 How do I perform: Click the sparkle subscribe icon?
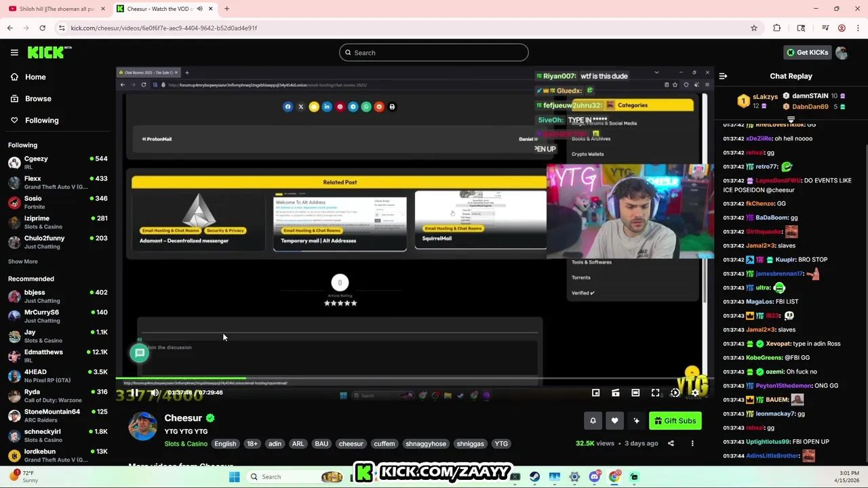pos(636,421)
